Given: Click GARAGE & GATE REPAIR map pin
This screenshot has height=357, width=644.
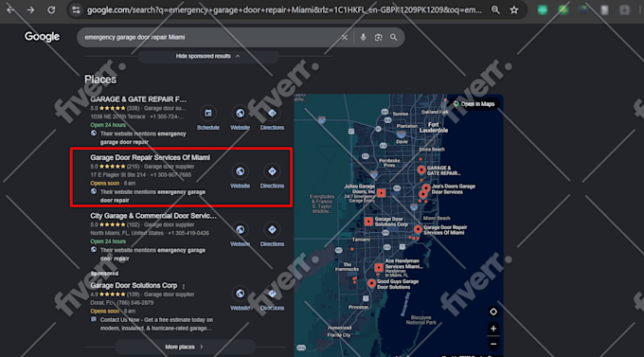Looking at the screenshot, I should 421,170.
